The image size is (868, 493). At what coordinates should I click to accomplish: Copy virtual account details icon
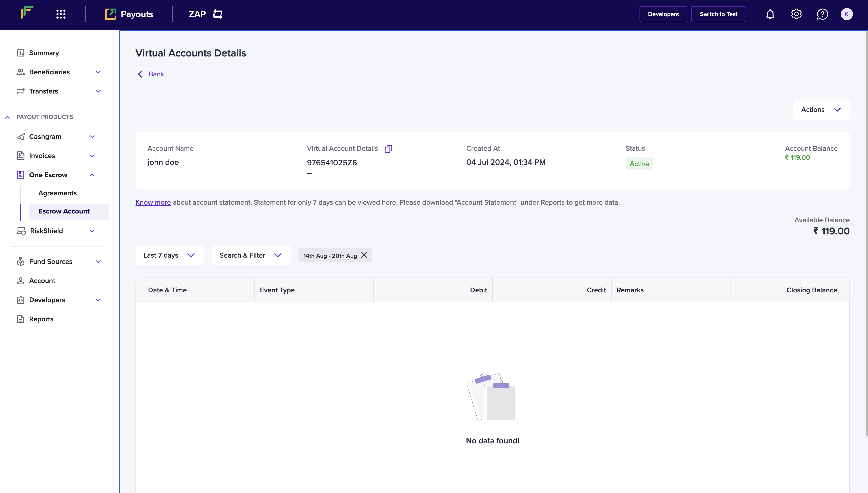click(388, 149)
